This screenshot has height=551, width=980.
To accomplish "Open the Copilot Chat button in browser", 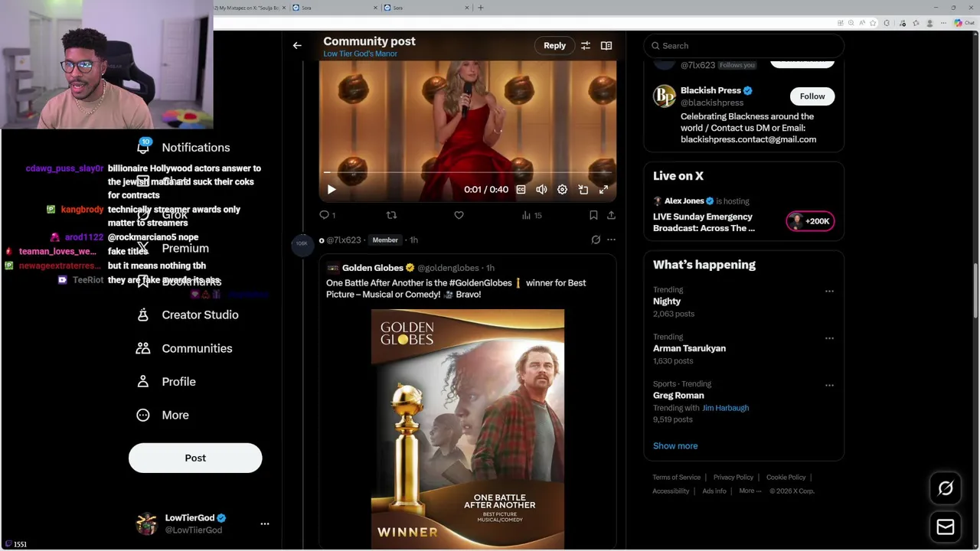I will tap(965, 23).
